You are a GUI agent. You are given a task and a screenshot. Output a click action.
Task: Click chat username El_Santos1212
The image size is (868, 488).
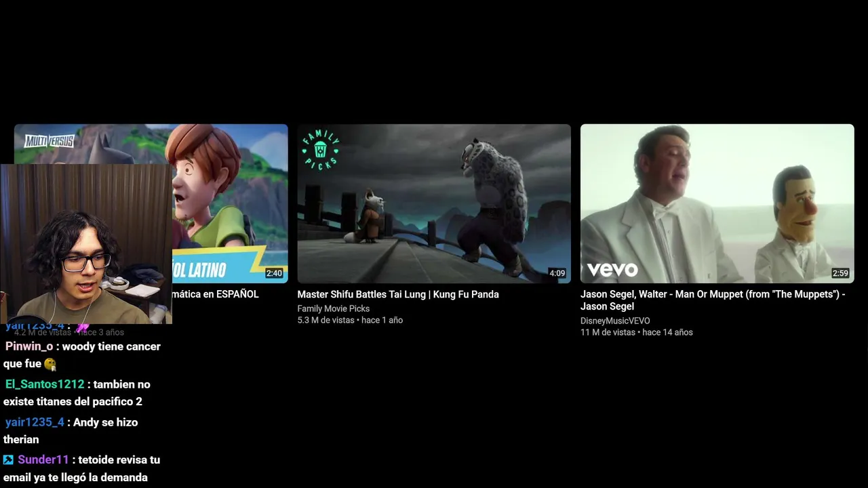tap(45, 384)
